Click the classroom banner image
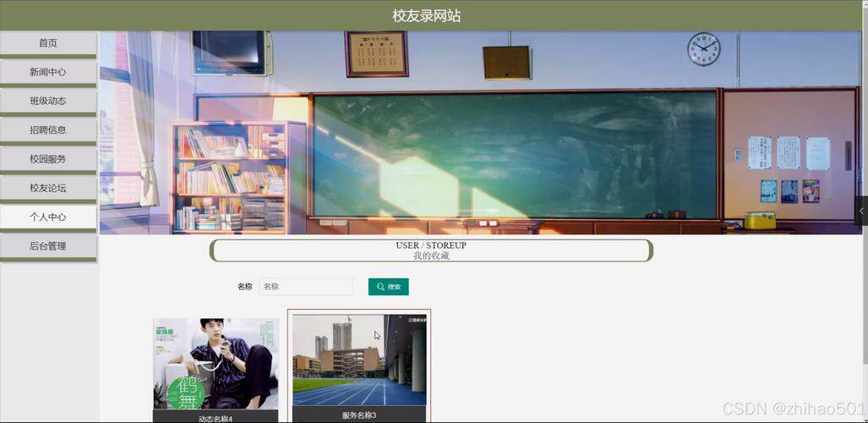Screen dimensions: 868x423 point(481,133)
